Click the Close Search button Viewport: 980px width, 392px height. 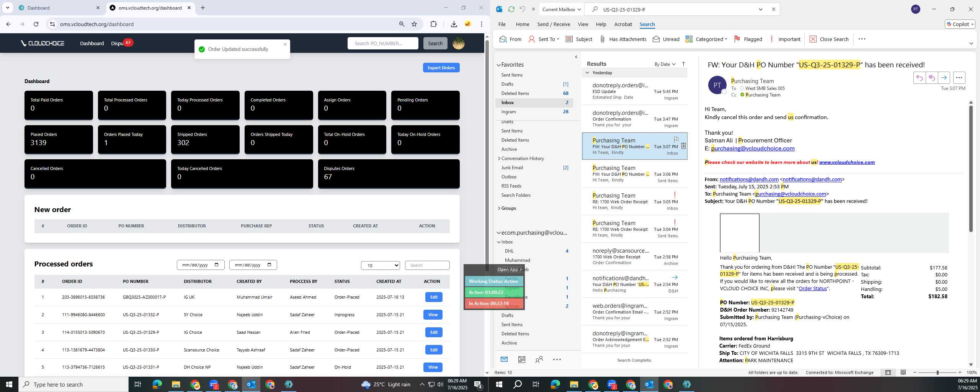(x=829, y=39)
